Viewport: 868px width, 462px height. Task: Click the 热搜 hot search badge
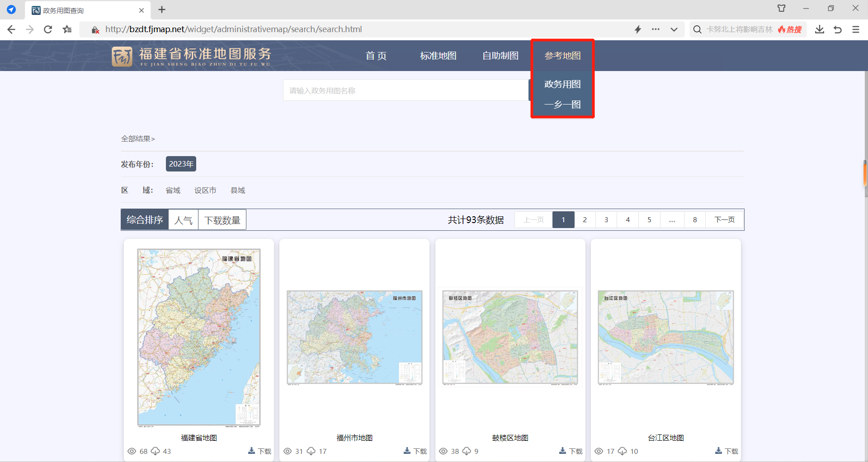(790, 29)
